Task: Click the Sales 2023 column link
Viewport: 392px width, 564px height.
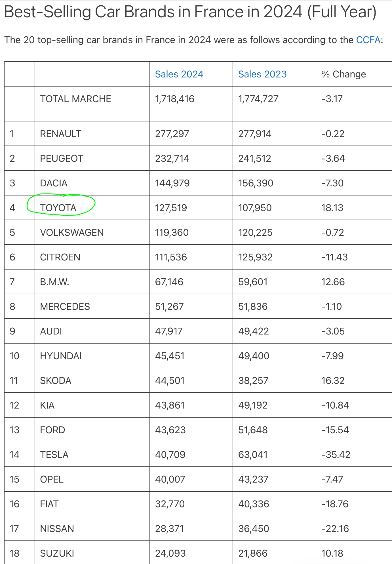Action: click(262, 74)
